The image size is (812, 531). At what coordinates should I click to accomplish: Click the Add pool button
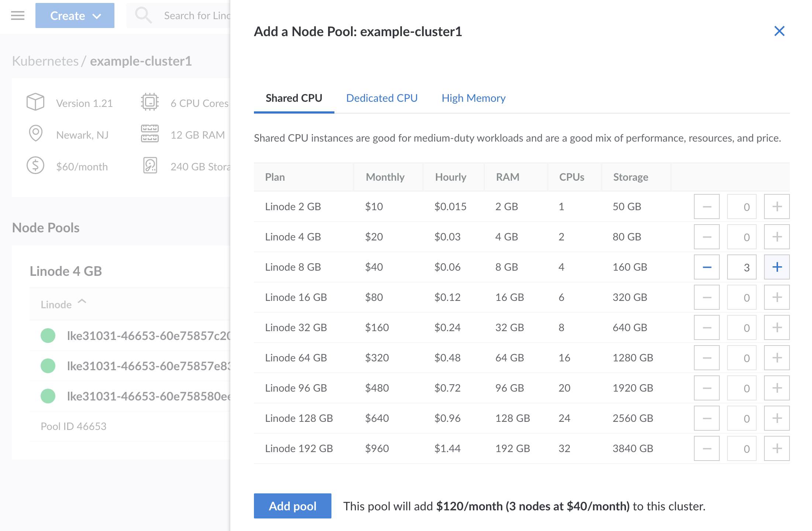coord(292,506)
